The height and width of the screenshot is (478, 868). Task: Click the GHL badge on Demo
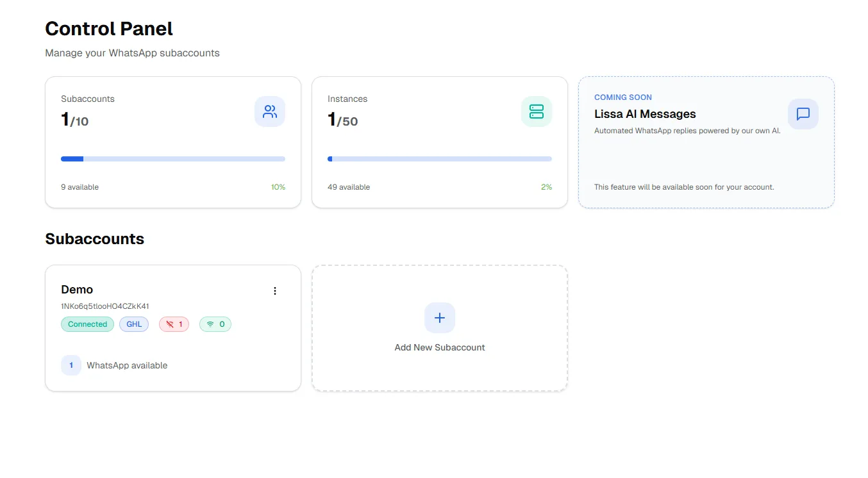click(x=134, y=324)
